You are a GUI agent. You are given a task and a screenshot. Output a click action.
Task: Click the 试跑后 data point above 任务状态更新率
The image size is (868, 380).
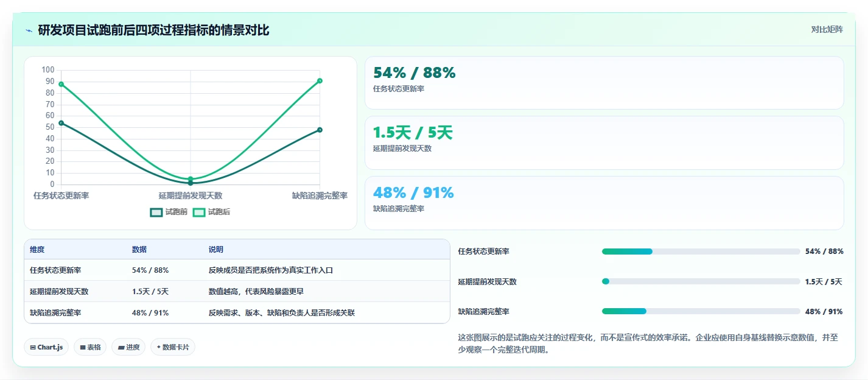pyautogui.click(x=61, y=84)
